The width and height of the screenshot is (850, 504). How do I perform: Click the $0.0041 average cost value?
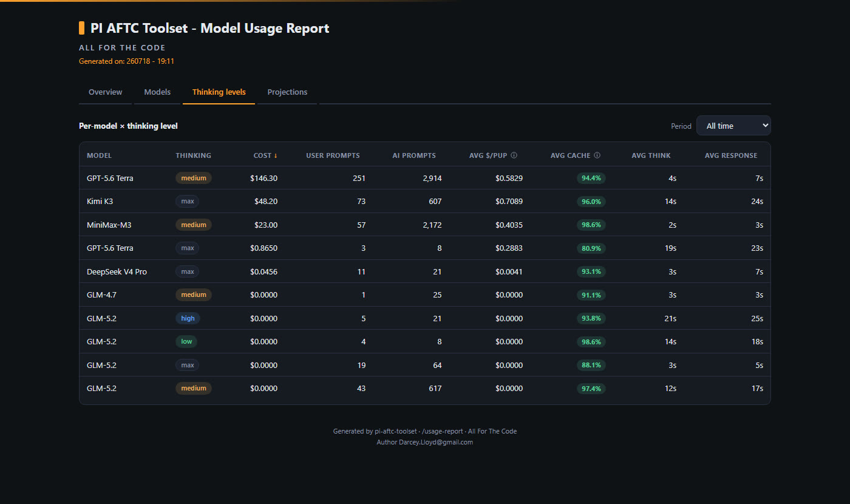(x=509, y=271)
